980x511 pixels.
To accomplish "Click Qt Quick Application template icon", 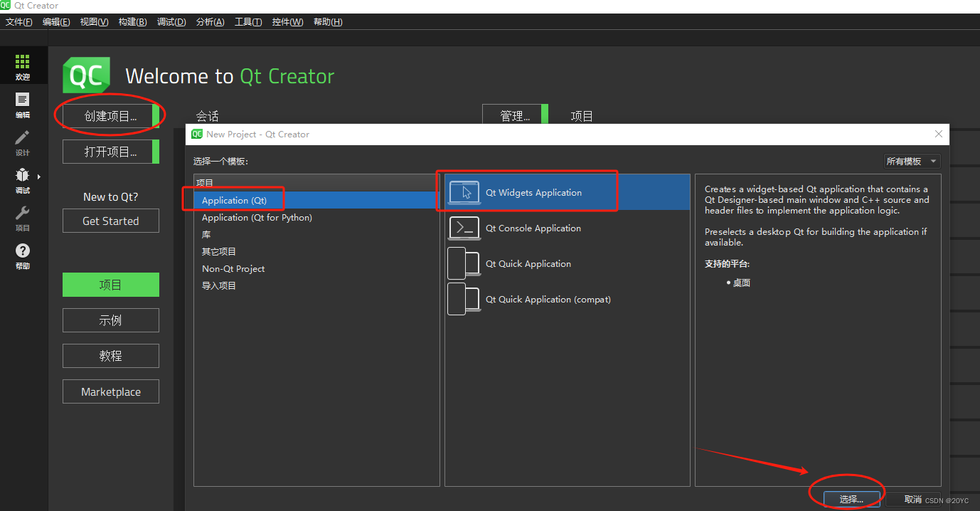I will click(464, 264).
